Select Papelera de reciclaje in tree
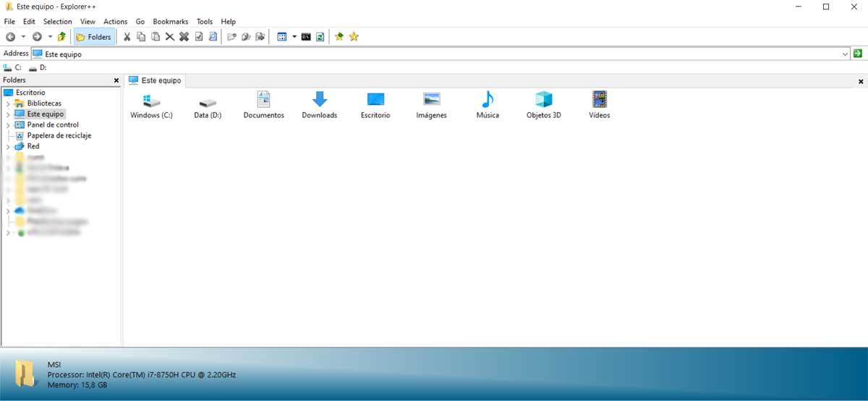This screenshot has width=868, height=401. tap(59, 135)
